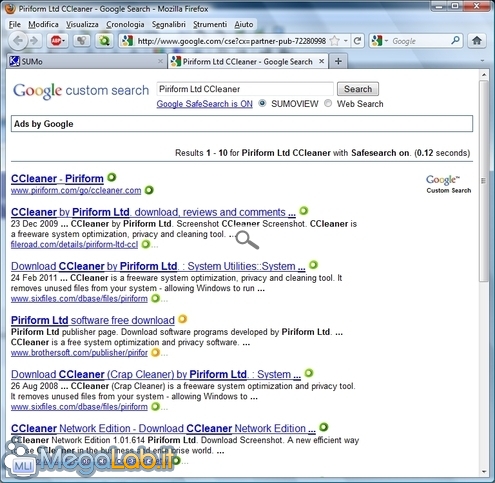
Task: Click the URL address bar
Action: [x=232, y=41]
